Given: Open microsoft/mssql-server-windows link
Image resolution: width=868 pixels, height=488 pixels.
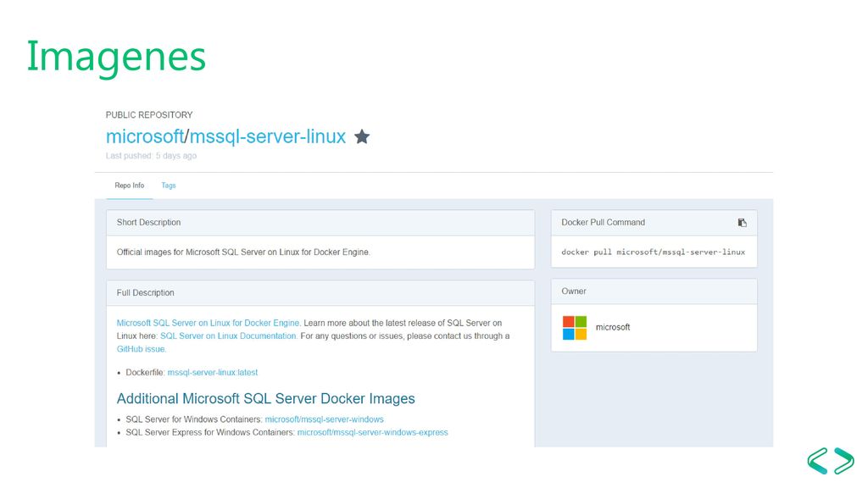Looking at the screenshot, I should 325,419.
